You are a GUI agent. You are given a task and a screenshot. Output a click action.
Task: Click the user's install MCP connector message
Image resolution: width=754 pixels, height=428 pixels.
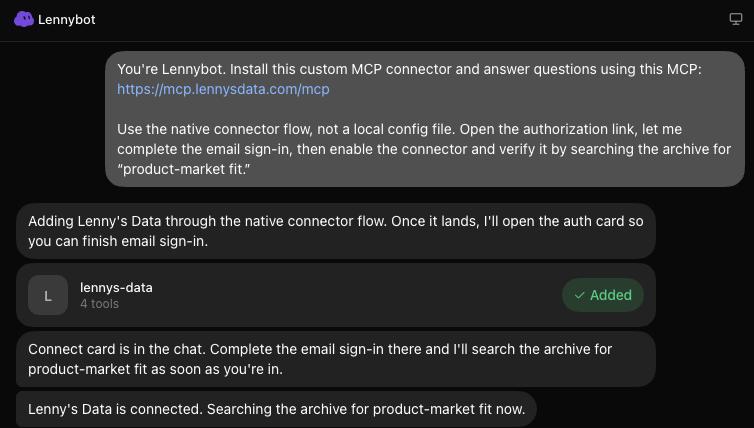425,119
